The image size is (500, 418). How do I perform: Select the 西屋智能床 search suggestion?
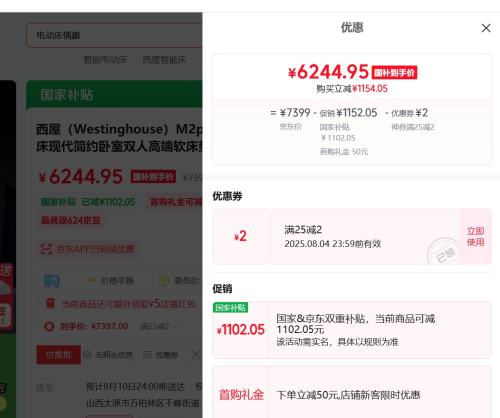[164, 60]
